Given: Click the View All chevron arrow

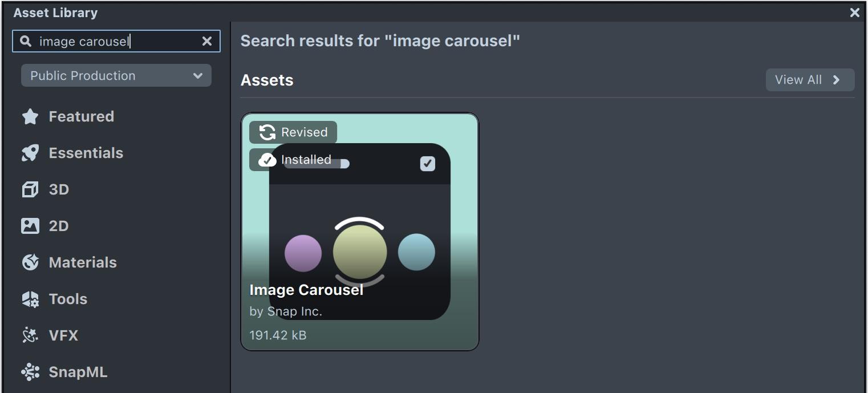Looking at the screenshot, I should coord(836,80).
